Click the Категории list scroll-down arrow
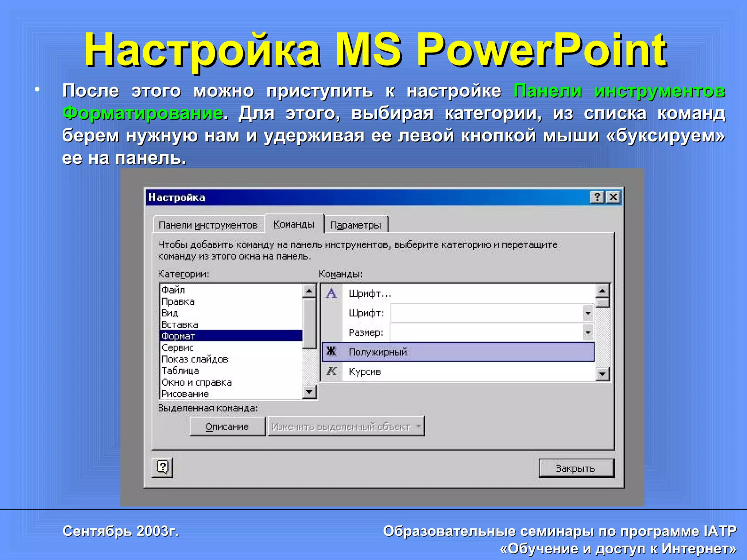Viewport: 747px width, 560px height. coord(309,392)
